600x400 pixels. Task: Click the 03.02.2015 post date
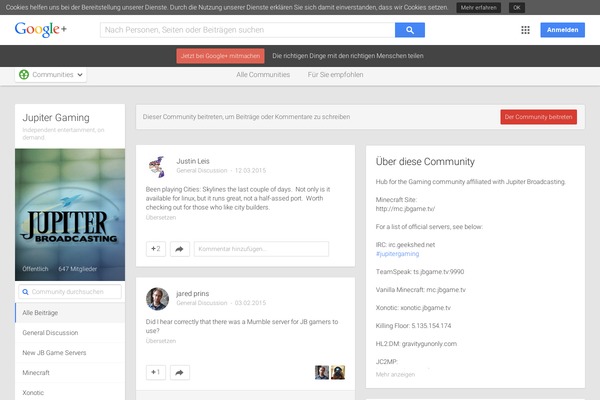(250, 303)
